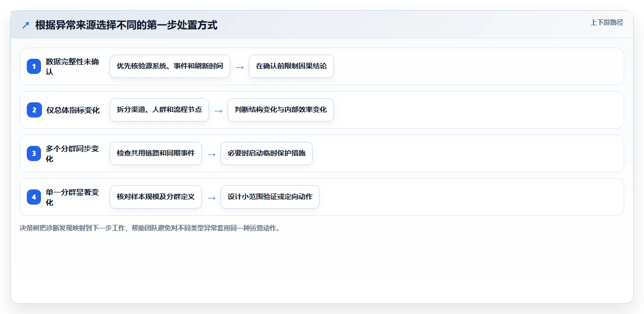644x314 pixels.
Task: Click the 检查共用链路和同期事件 box
Action: coord(156,153)
